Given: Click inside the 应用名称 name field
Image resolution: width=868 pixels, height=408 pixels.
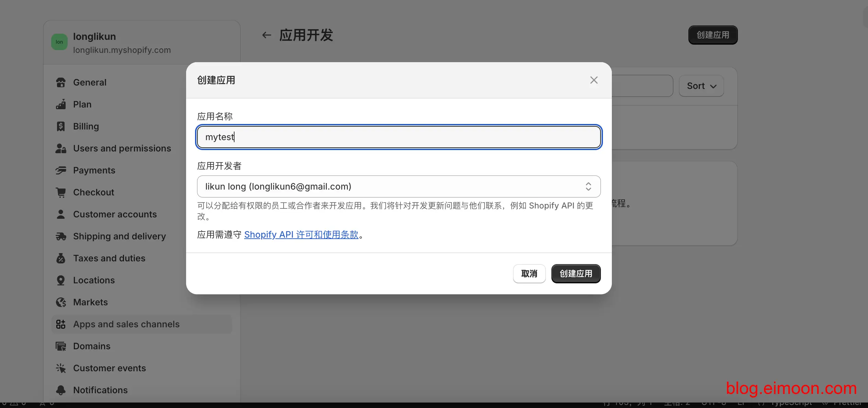Looking at the screenshot, I should tap(398, 137).
